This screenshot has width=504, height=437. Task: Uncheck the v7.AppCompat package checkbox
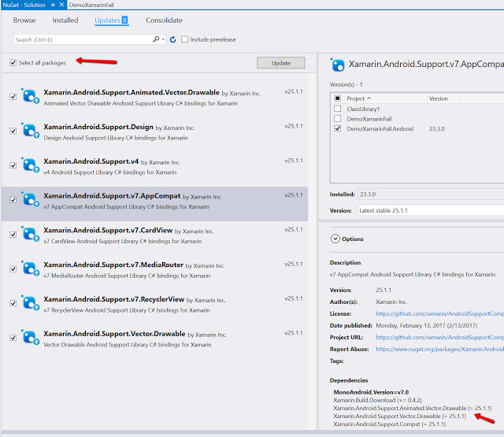tap(13, 200)
